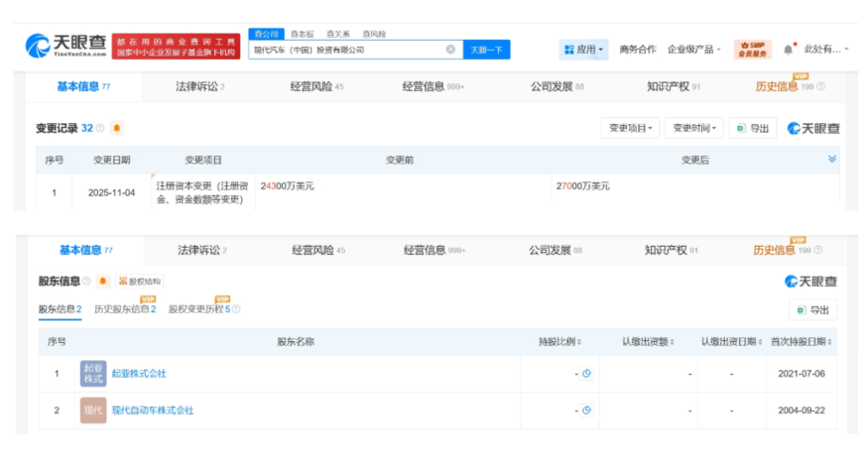Select the 历史股东信息 sub-tab
868x461 pixels.
pos(125,309)
